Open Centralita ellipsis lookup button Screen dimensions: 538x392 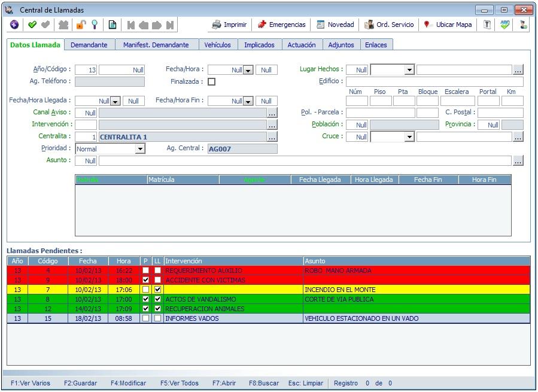[x=272, y=137]
